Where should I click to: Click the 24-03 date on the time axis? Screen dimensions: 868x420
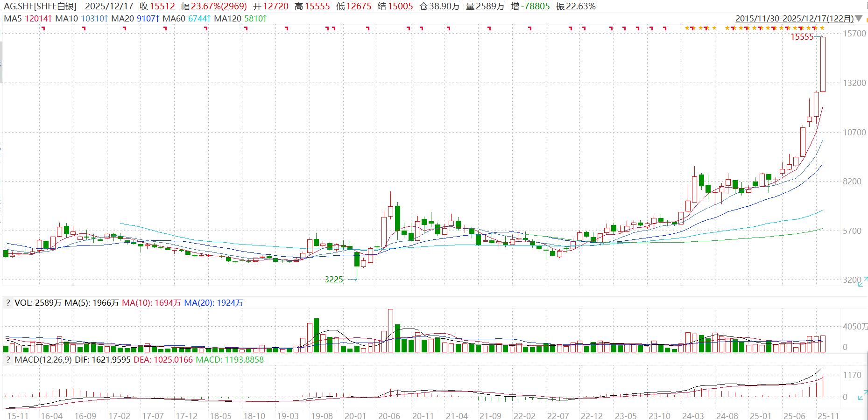point(693,416)
